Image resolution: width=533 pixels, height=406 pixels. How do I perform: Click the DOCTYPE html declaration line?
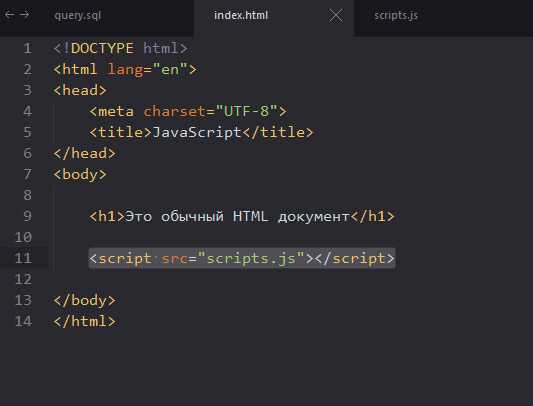(x=121, y=48)
